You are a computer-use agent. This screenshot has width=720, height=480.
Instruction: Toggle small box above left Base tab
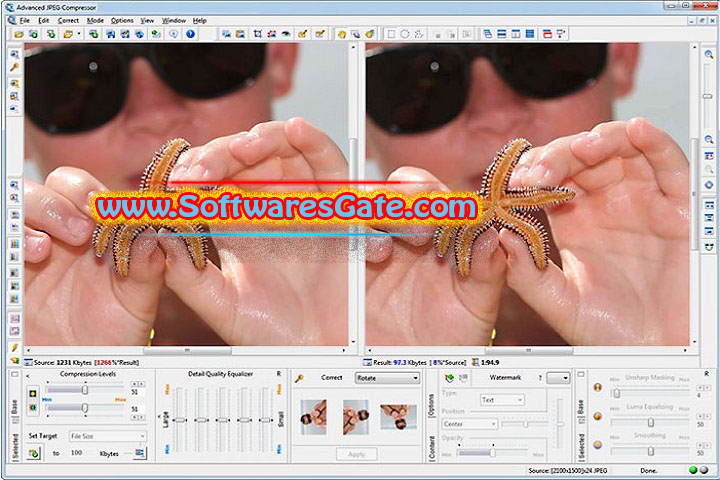point(15,374)
